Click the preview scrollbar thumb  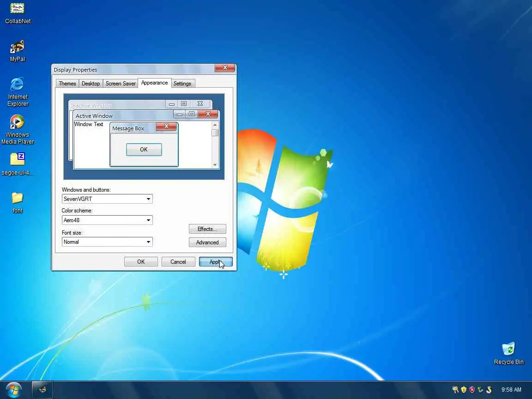click(x=215, y=133)
